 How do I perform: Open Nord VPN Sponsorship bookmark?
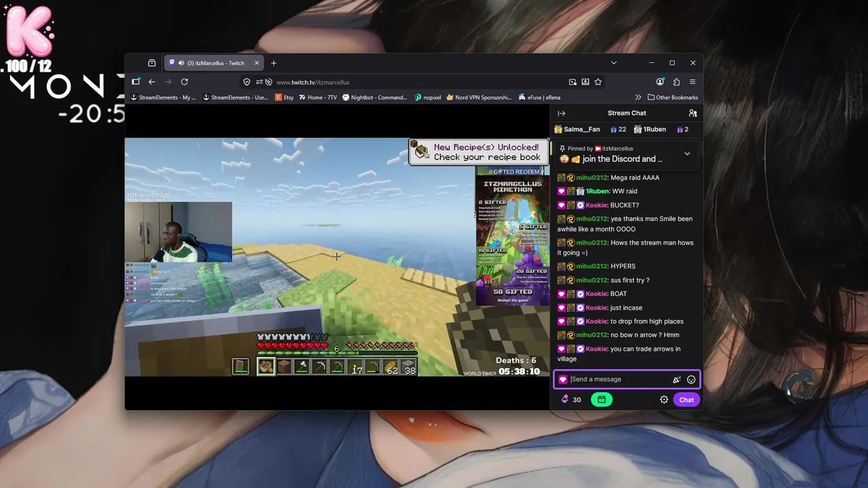click(479, 98)
